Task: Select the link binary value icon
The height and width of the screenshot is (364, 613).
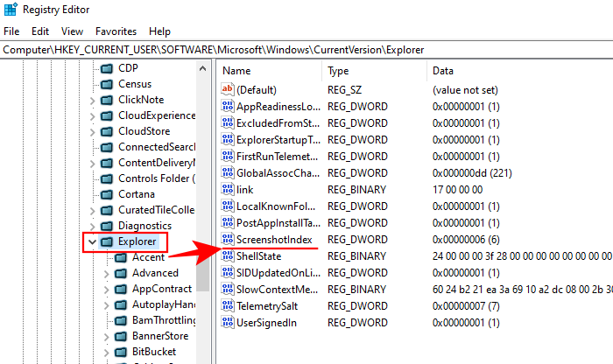Action: pyautogui.click(x=227, y=189)
